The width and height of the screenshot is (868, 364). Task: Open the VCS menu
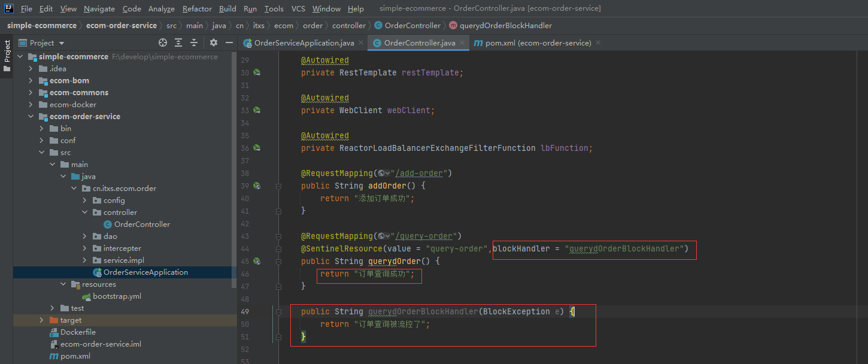(x=298, y=8)
